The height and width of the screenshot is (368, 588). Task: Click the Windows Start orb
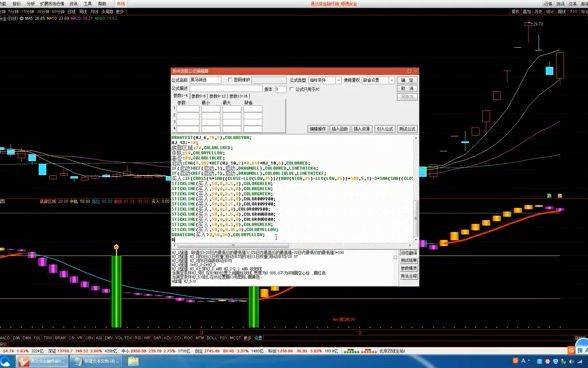(5, 362)
